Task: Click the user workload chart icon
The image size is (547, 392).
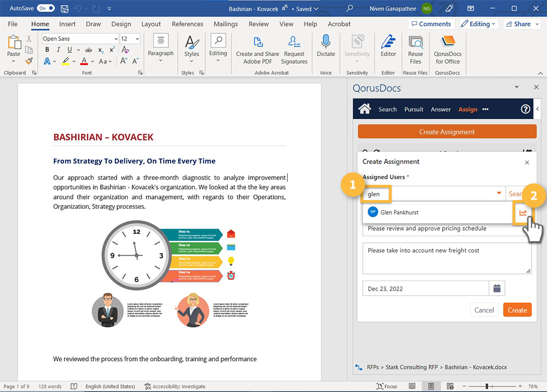Action: 522,213
